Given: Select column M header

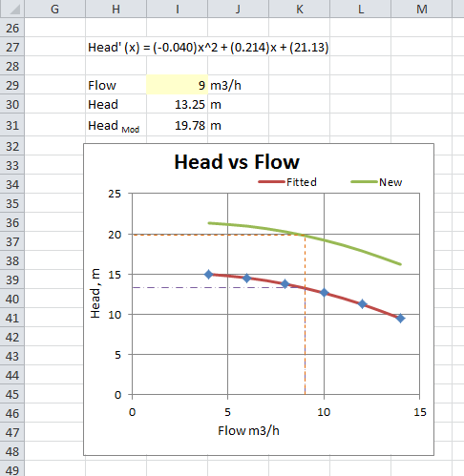Looking at the screenshot, I should tap(421, 9).
